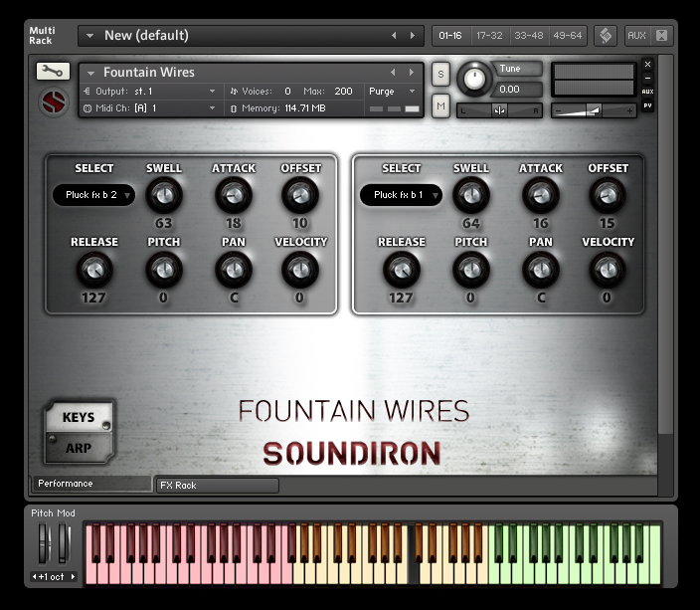This screenshot has height=610, width=700.
Task: Click the left layer Offset knob
Action: (300, 195)
